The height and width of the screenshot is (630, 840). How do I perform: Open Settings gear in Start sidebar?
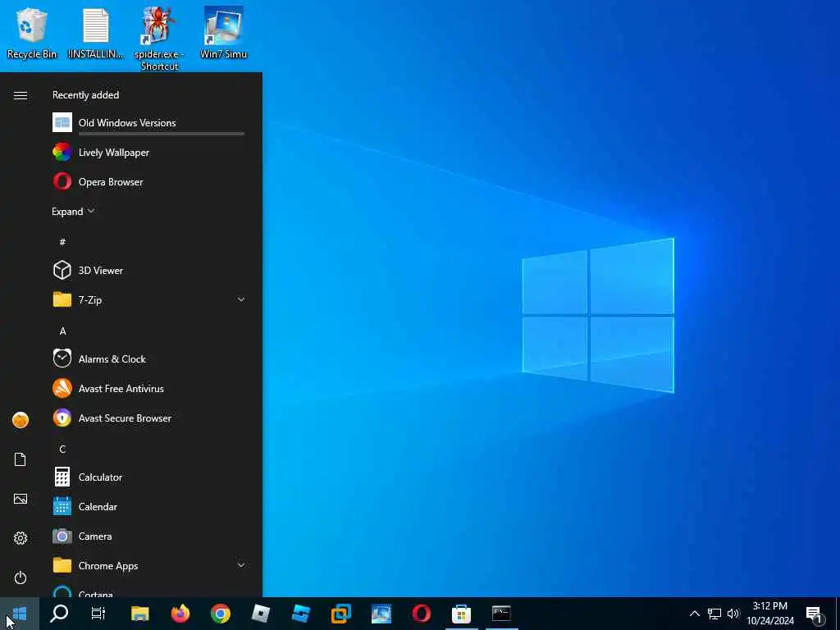[x=21, y=538]
